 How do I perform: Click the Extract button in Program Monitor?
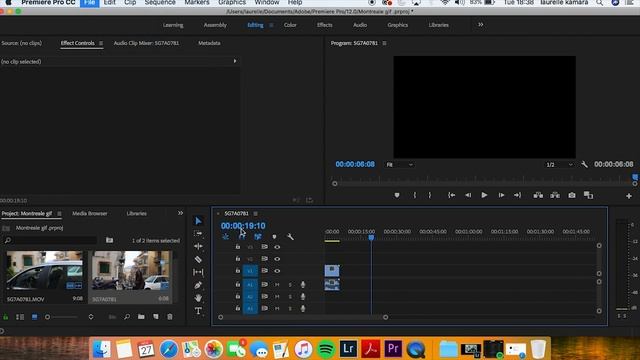click(555, 196)
